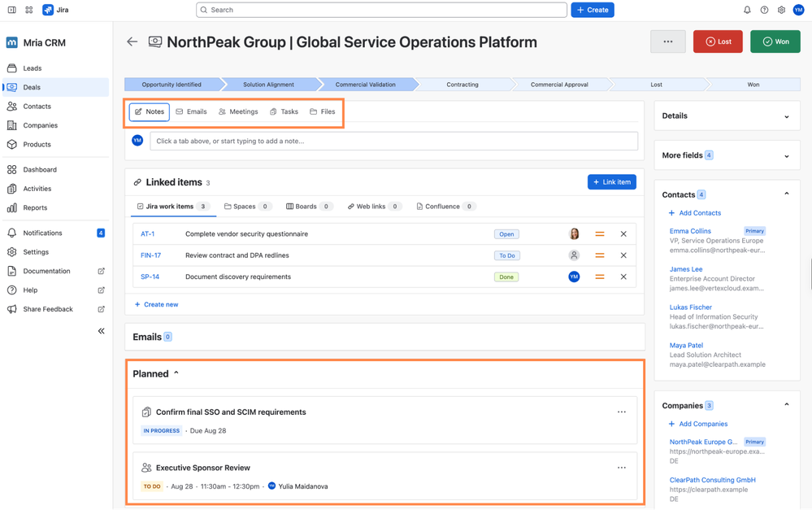Screen dimensions: 812x510
Task: Click the YM avatar on SP-14 row
Action: click(574, 277)
